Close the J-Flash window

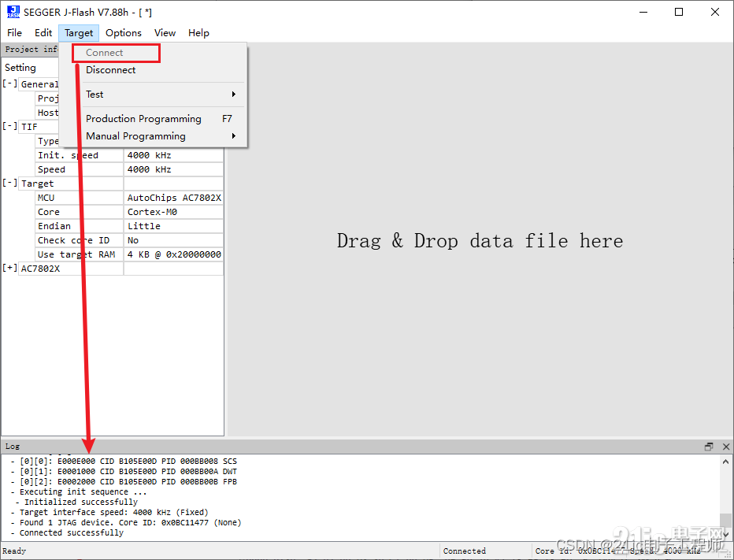coord(715,12)
